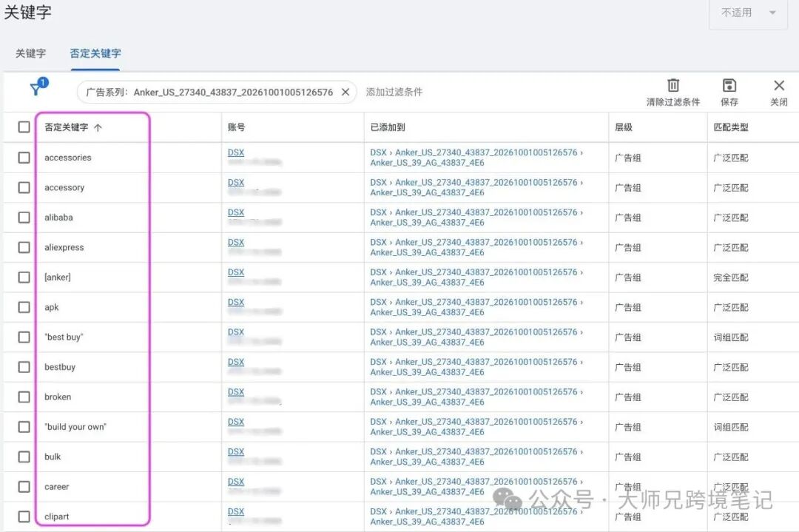Click 广泛匹配 in the accessories row
799x532 pixels.
point(731,158)
